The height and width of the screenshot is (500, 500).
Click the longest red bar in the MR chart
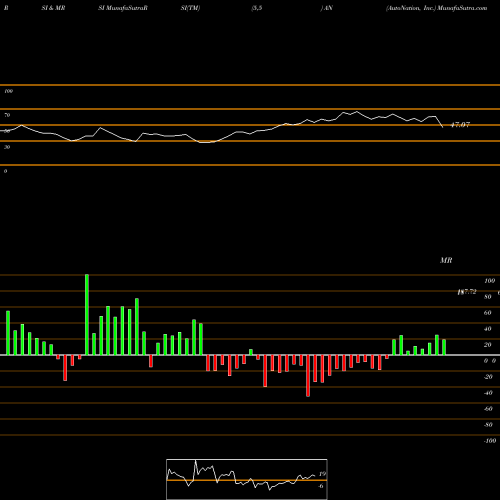[x=308, y=376]
